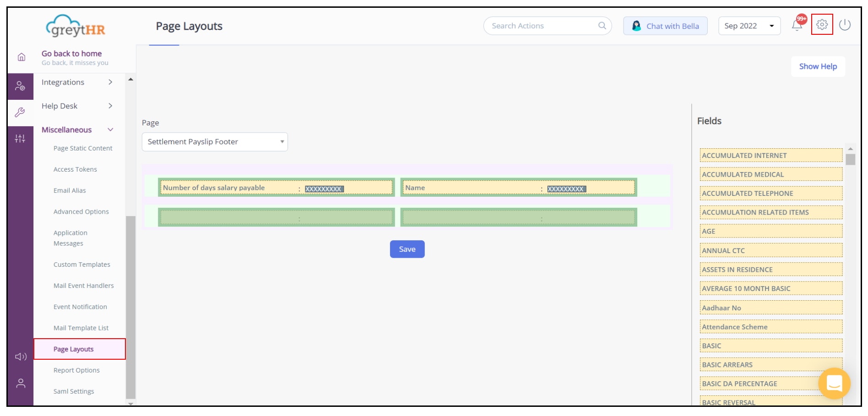
Task: Open Report Options
Action: [76, 370]
